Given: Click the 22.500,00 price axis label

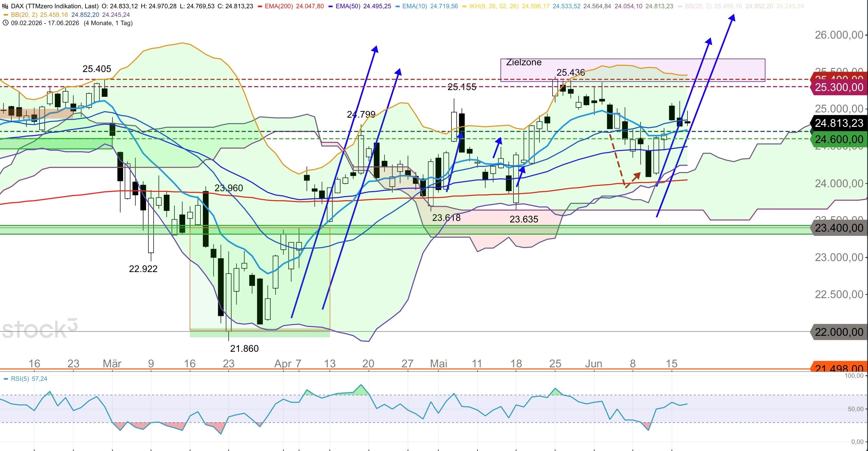Looking at the screenshot, I should coord(839,294).
